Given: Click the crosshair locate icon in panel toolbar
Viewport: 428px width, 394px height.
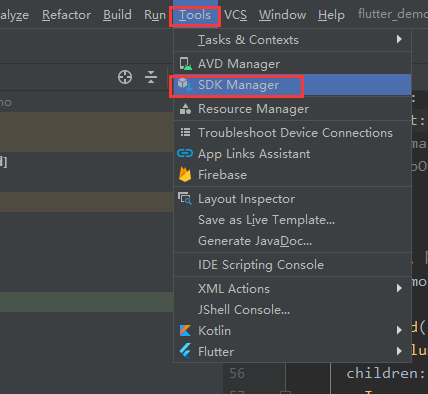Looking at the screenshot, I should (125, 77).
